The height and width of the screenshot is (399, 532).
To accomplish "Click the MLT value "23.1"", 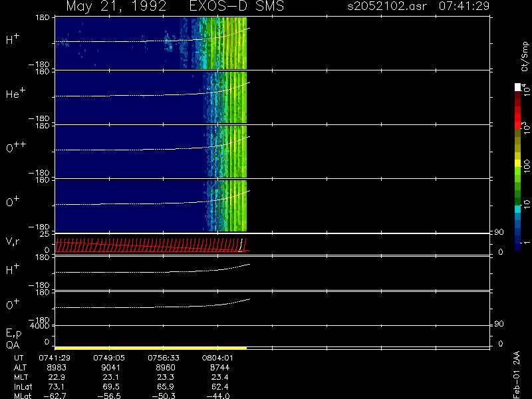I will (111, 377).
